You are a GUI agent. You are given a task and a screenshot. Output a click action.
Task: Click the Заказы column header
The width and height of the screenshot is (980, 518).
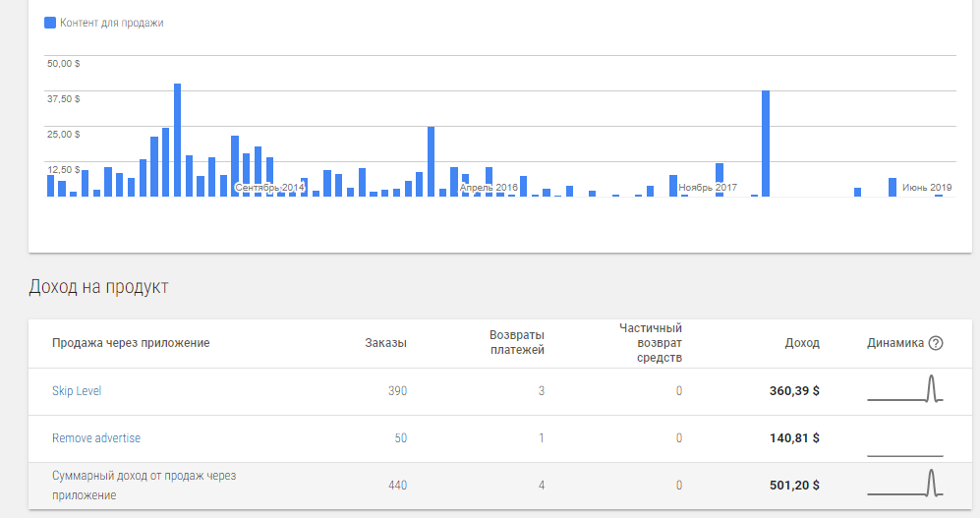[x=385, y=343]
